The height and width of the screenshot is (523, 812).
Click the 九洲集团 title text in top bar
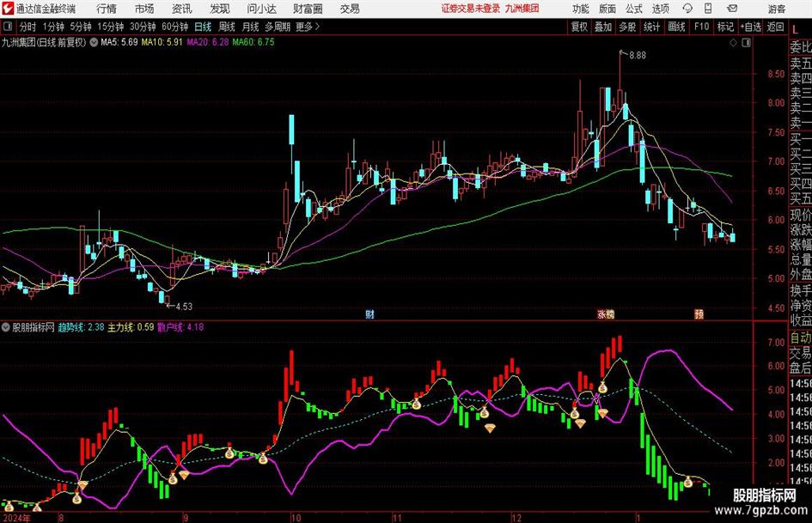point(522,9)
